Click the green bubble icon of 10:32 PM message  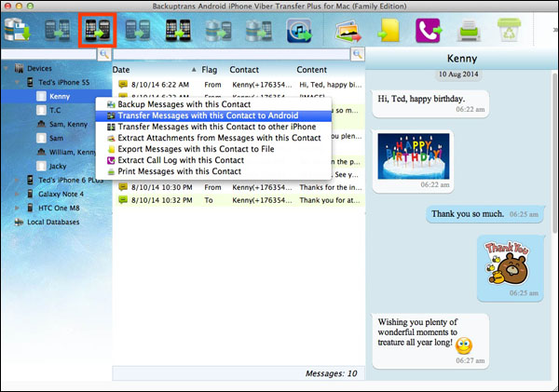(x=123, y=200)
